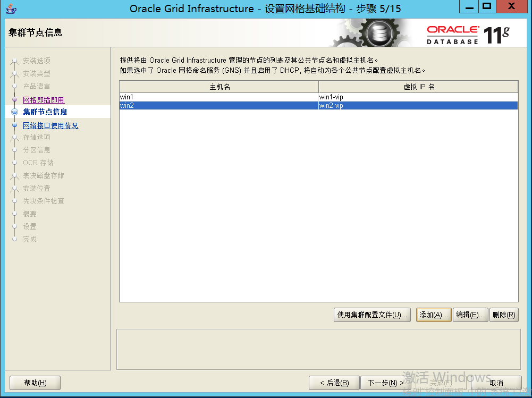Proceed with 下一步(N) button

386,383
